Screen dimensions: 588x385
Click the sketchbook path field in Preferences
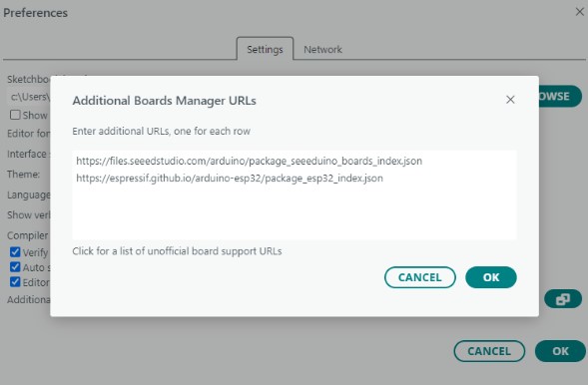tap(29, 97)
